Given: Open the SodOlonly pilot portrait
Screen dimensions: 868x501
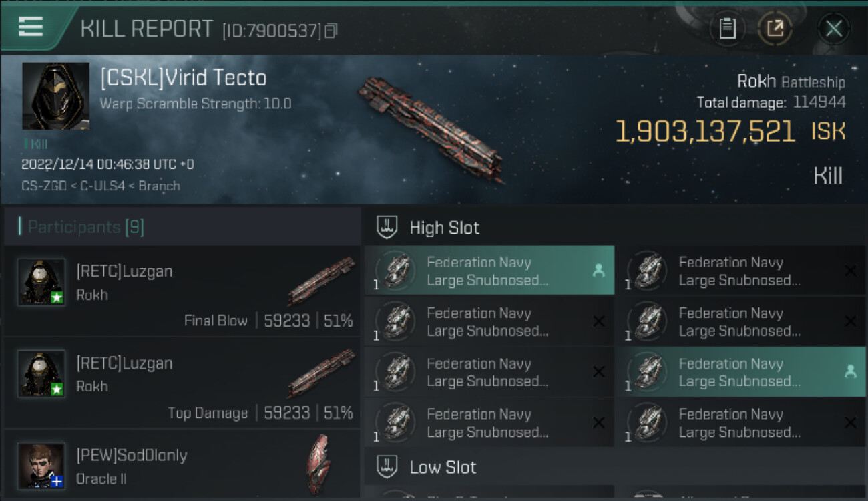Looking at the screenshot, I should (41, 466).
